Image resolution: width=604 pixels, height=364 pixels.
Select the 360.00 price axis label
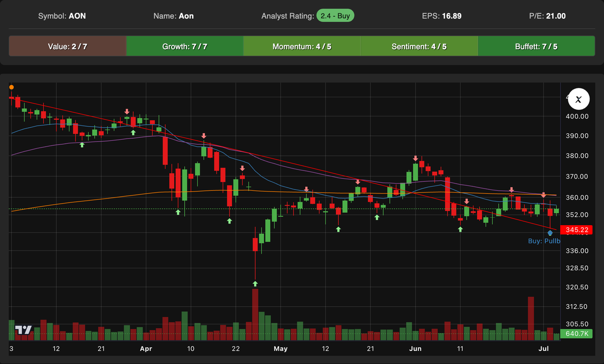577,197
